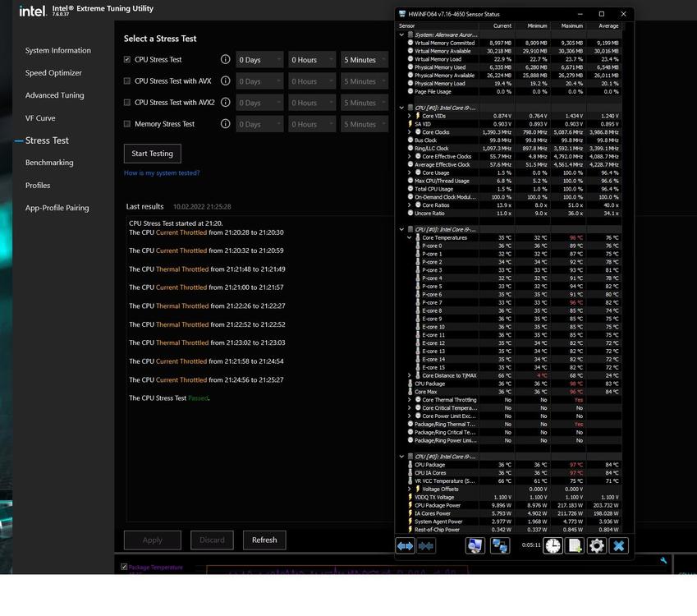Open HWiNFO settings gear icon
This screenshot has width=697, height=616.
[x=597, y=545]
